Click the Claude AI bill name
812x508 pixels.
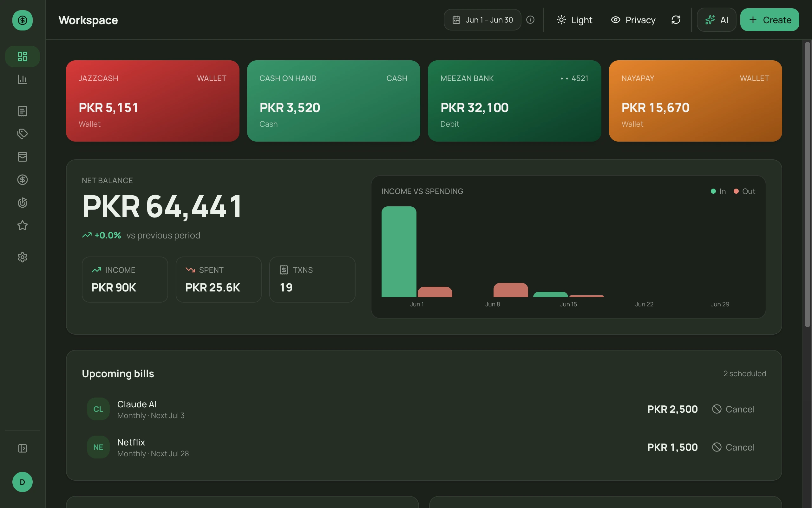point(137,404)
